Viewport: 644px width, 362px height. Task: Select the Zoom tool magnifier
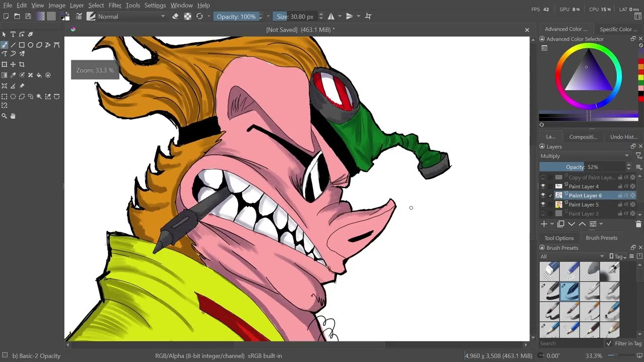coord(5,116)
